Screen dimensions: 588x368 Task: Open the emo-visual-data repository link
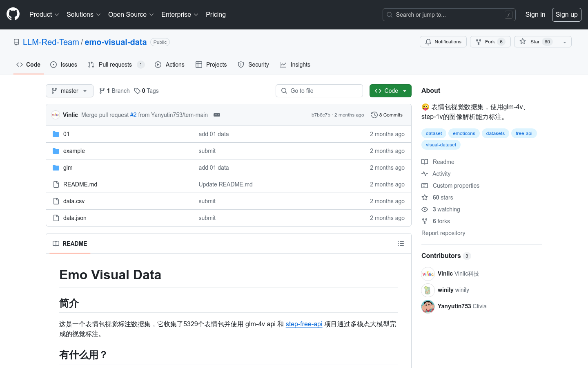coord(116,42)
